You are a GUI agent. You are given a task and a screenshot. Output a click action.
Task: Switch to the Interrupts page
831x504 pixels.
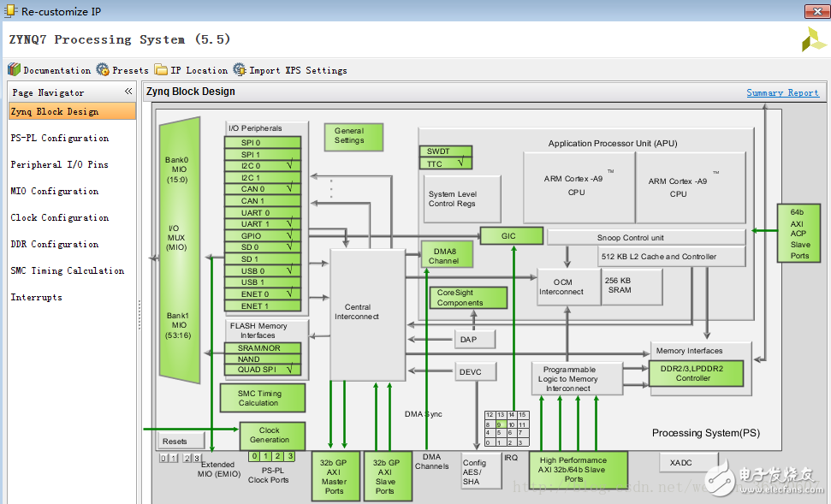click(36, 297)
